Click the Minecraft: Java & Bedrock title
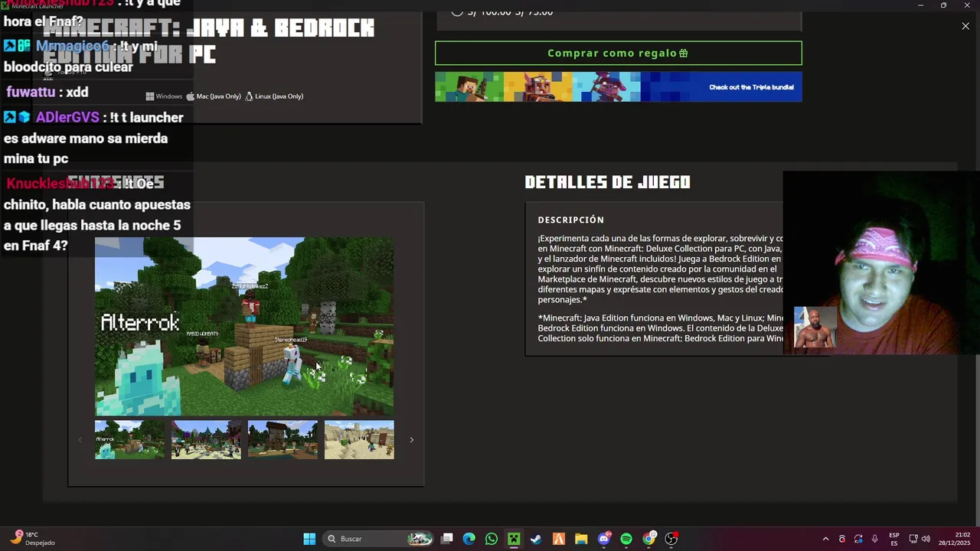Viewport: 980px width, 551px height. pos(208,40)
